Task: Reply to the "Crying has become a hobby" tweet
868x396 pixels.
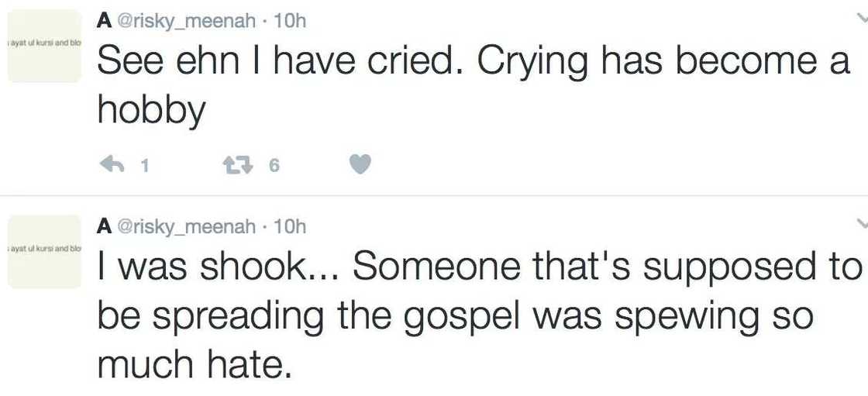Action: [x=113, y=164]
